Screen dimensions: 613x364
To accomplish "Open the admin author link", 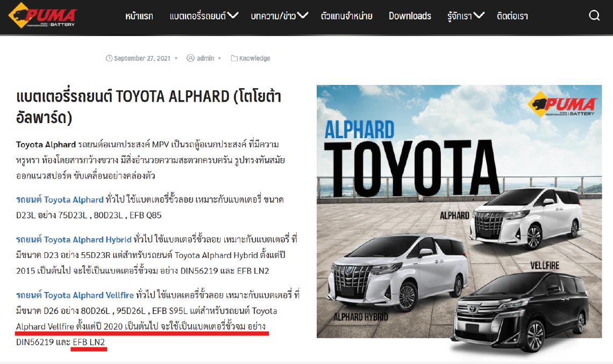I will point(205,58).
